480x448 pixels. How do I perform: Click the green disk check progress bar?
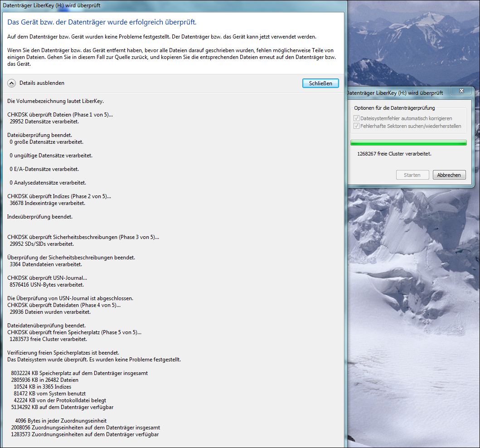[x=408, y=143]
